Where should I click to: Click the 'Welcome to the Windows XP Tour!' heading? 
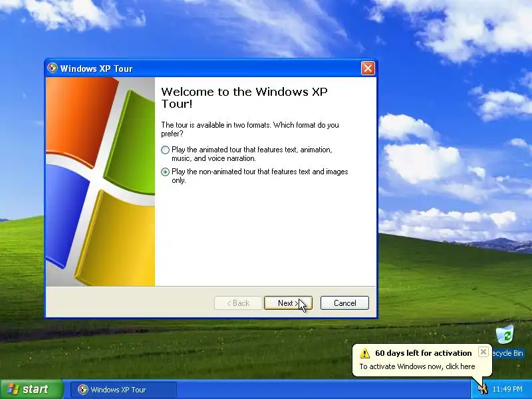tap(244, 97)
